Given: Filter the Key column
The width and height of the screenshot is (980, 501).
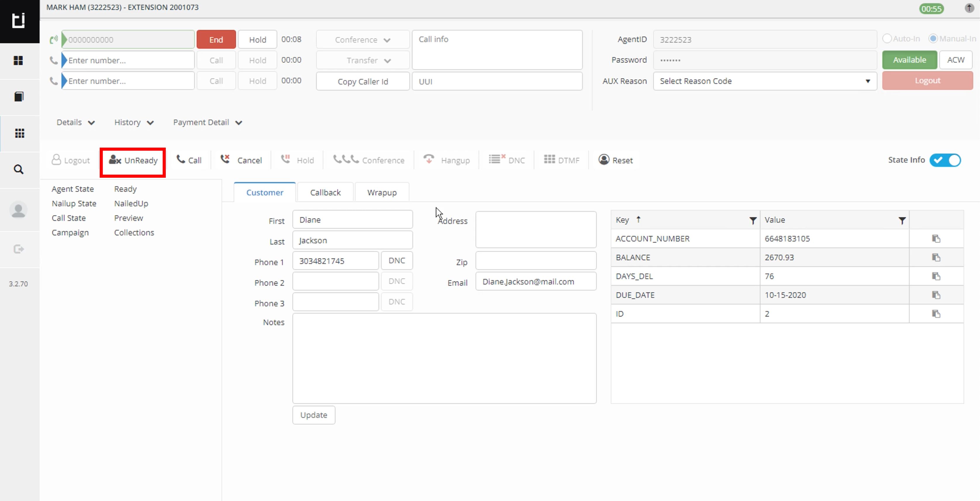Looking at the screenshot, I should click(753, 220).
